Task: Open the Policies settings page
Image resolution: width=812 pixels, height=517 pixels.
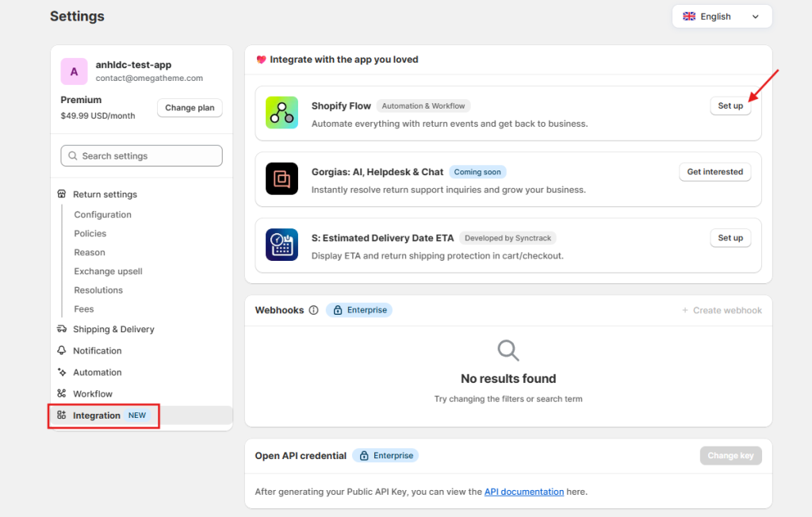Action: [x=90, y=233]
